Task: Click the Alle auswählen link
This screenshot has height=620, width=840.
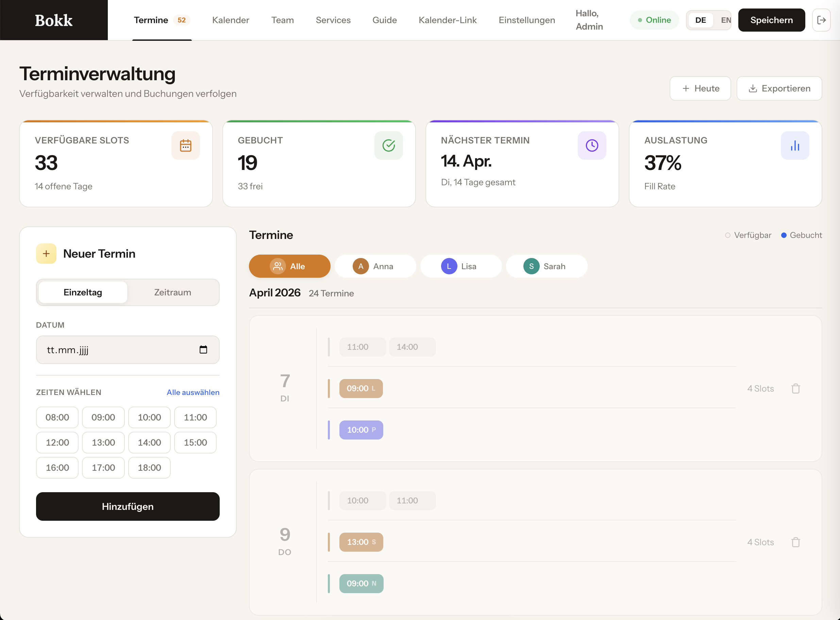Action: [192, 392]
